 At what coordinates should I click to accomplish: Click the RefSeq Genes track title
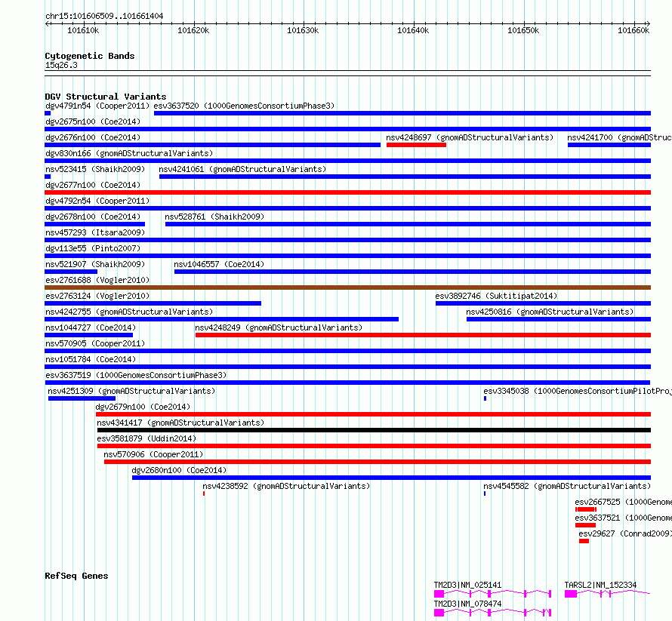click(76, 576)
